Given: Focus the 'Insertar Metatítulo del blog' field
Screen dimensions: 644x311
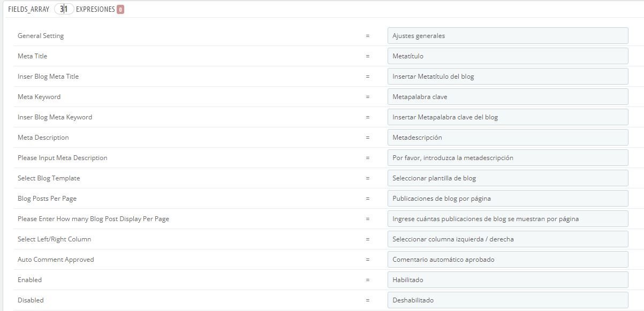Looking at the screenshot, I should [507, 77].
